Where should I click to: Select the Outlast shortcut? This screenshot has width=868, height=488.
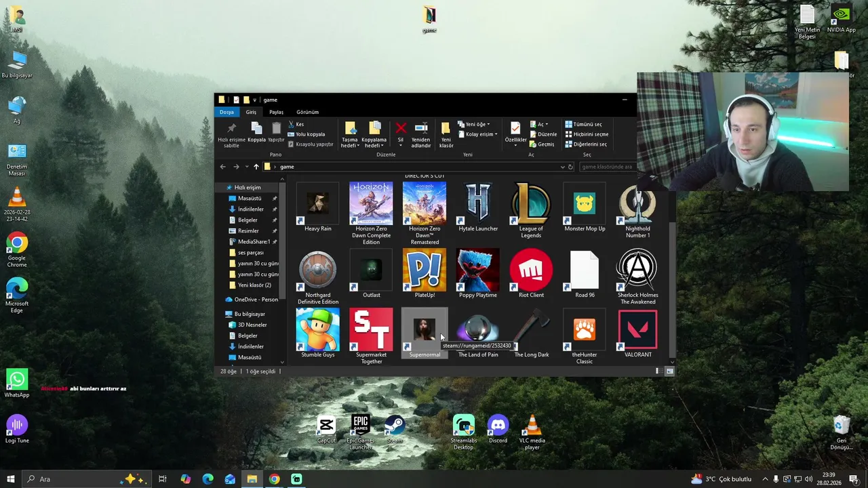(x=371, y=274)
